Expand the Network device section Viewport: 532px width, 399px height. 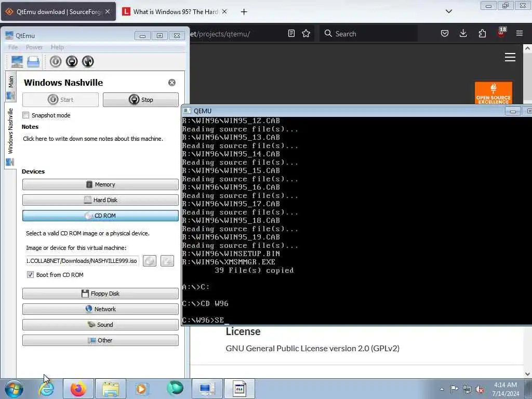point(100,309)
